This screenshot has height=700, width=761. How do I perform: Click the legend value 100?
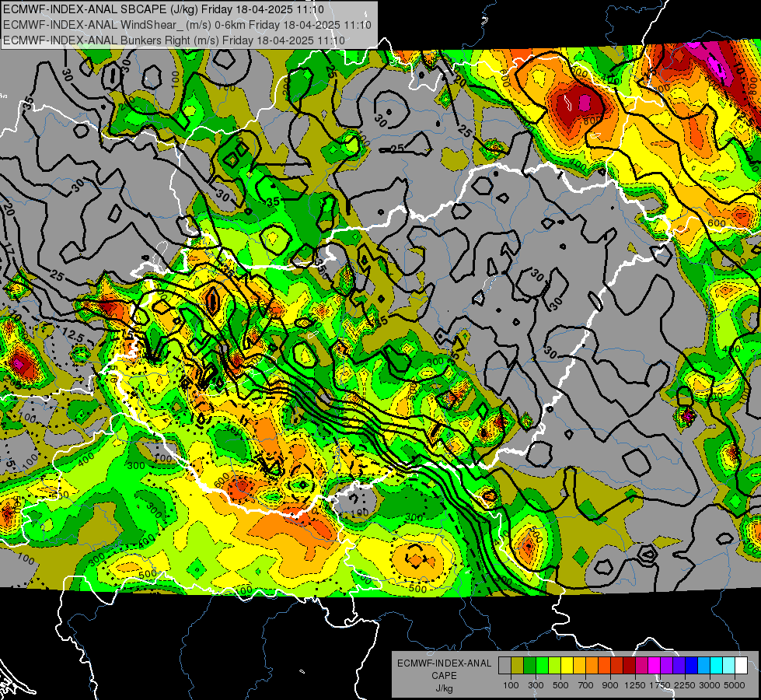click(511, 685)
